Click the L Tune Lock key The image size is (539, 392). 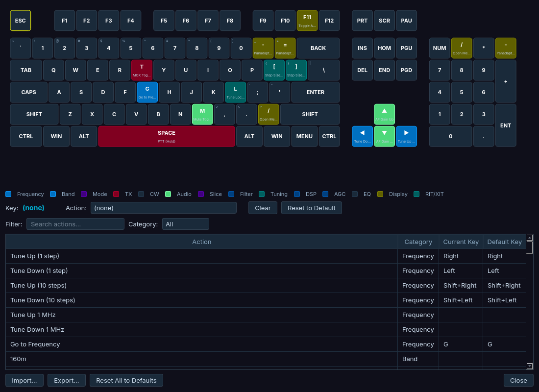coord(236,92)
